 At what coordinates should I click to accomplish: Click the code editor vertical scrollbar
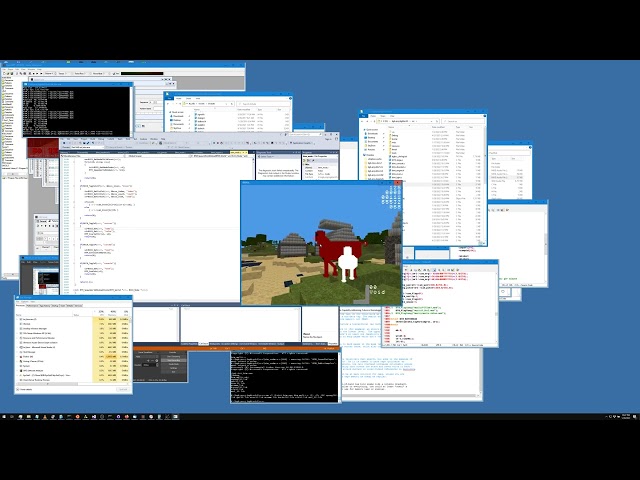coord(253,169)
